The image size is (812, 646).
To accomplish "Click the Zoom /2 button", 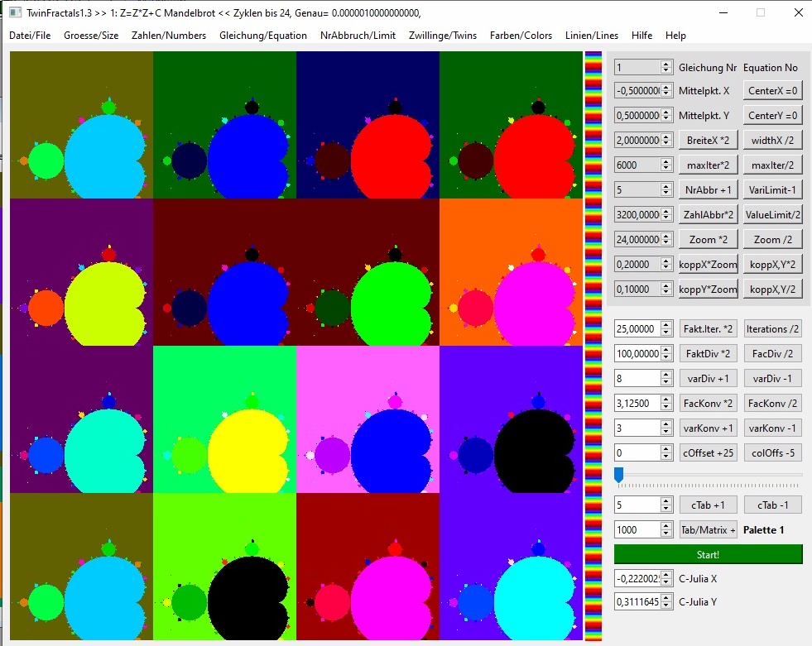I will [x=772, y=239].
